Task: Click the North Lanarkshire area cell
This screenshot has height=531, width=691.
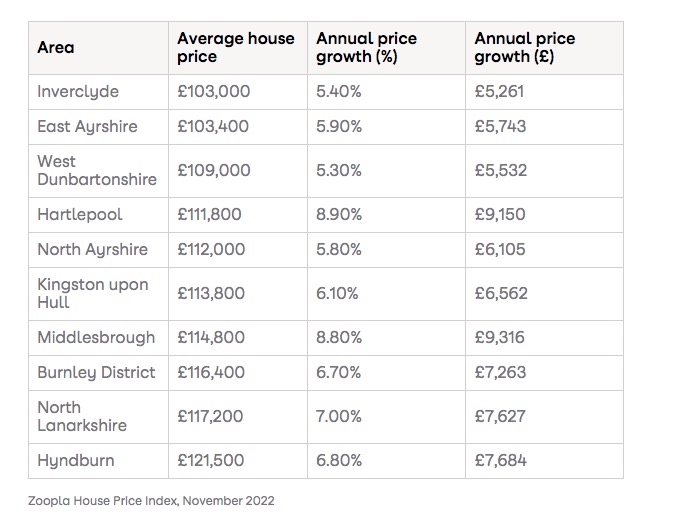Action: [82, 416]
